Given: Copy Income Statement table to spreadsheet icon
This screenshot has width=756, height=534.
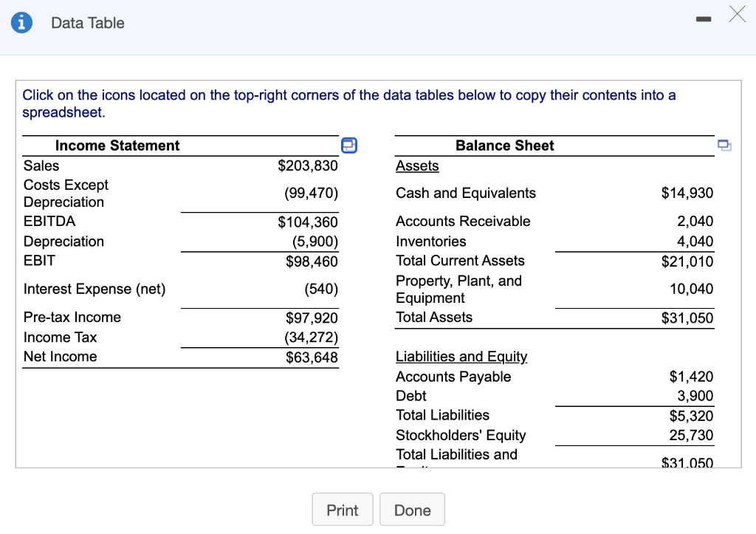Looking at the screenshot, I should tap(349, 146).
